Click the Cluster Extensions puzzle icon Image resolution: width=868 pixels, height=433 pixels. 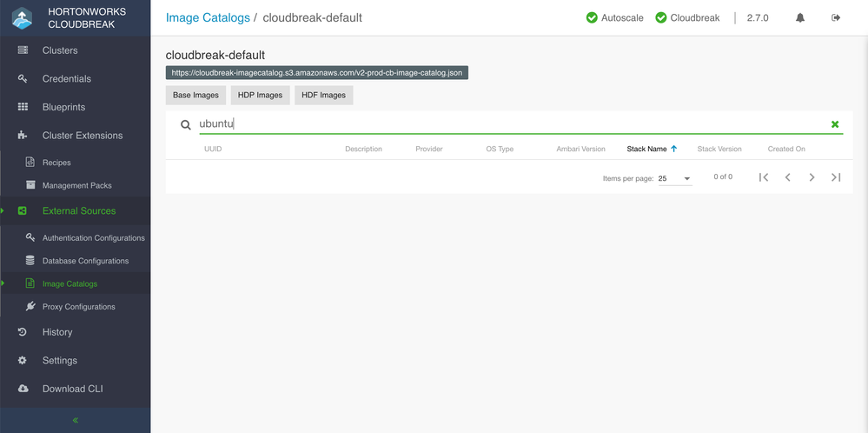click(x=23, y=135)
